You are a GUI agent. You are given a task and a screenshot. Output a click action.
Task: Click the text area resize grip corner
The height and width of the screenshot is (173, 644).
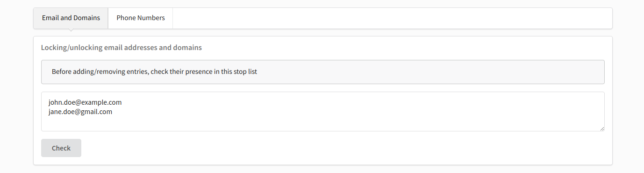tap(601, 128)
